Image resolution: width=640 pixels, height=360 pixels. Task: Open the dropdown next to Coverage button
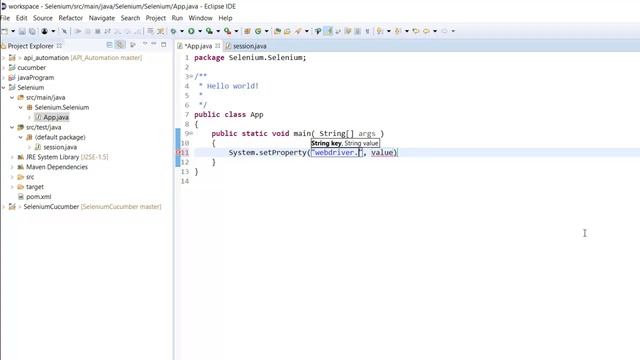click(218, 31)
